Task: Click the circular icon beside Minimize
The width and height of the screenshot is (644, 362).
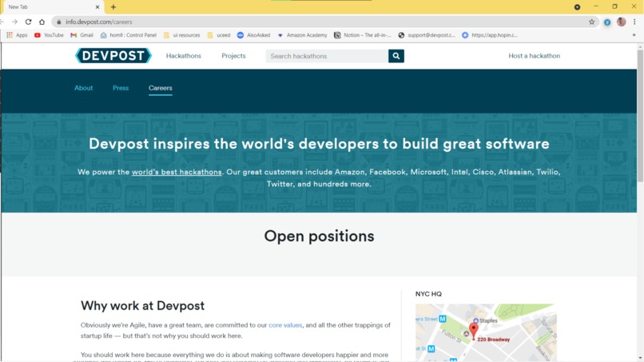Action: pos(577,7)
